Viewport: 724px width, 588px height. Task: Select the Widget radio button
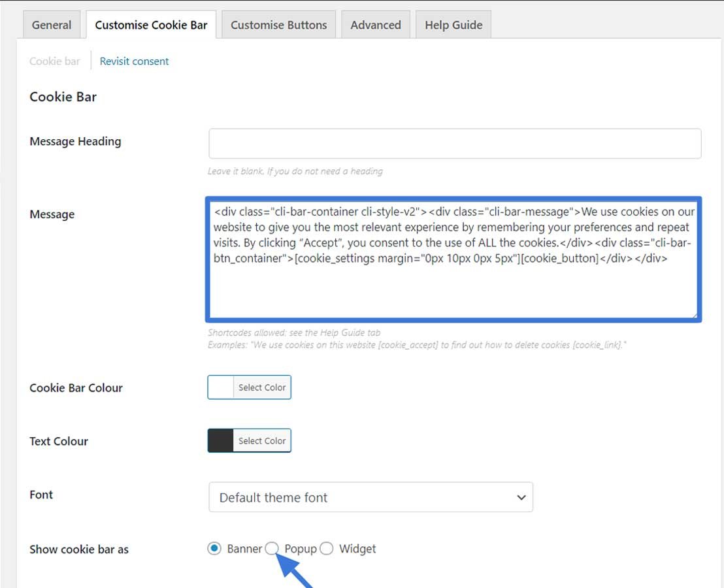pyautogui.click(x=326, y=549)
